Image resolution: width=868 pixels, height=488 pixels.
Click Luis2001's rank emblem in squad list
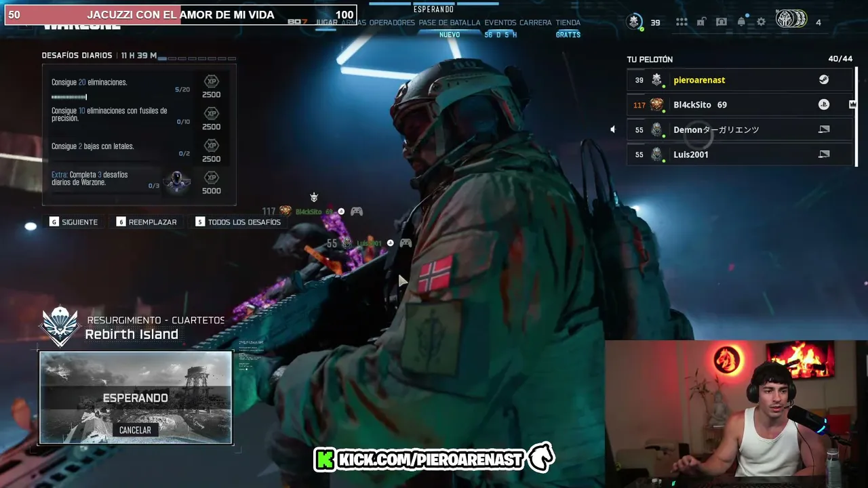[656, 155]
